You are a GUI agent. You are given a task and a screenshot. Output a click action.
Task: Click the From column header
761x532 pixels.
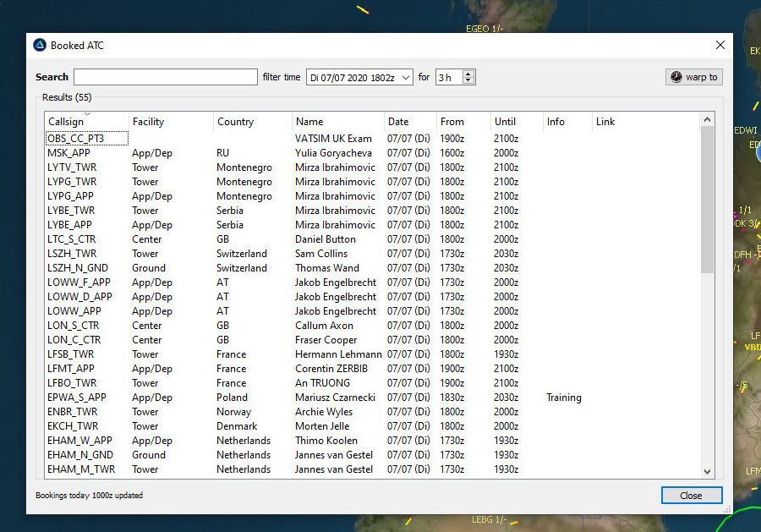(462, 122)
